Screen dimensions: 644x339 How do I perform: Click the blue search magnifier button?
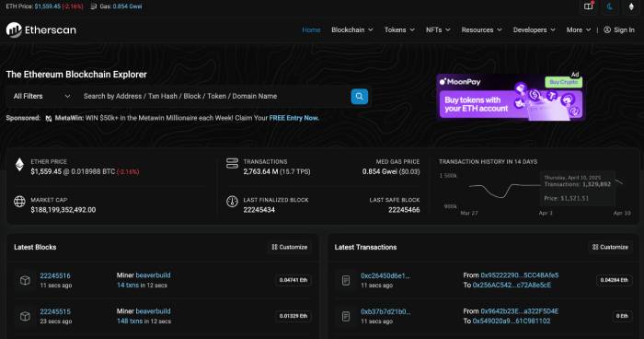[x=360, y=97]
